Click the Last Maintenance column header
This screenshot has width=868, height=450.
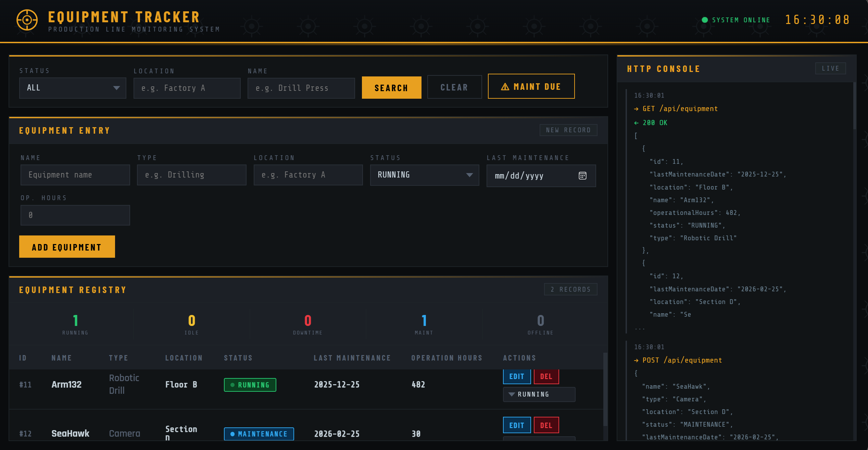pos(352,358)
